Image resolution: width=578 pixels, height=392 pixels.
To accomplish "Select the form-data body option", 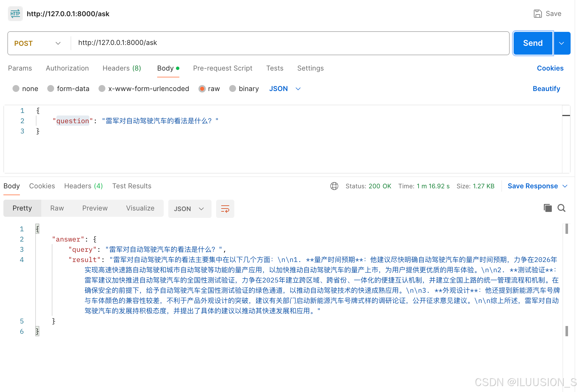I will 51,89.
